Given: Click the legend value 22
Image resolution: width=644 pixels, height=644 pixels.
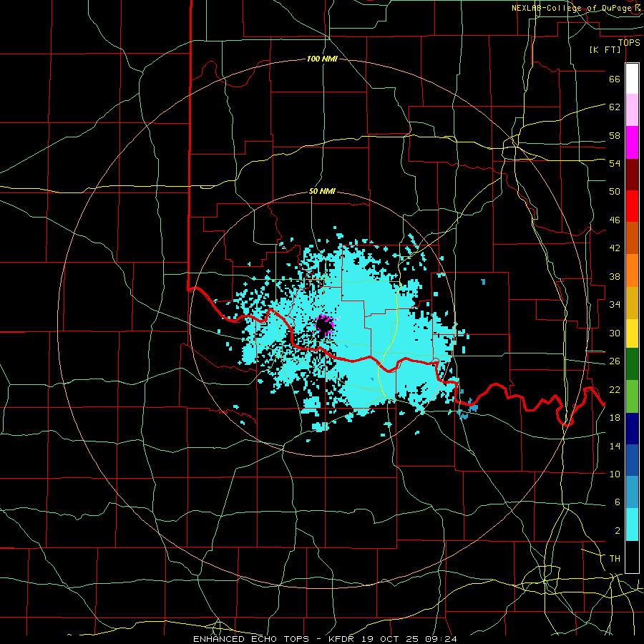Looking at the screenshot, I should tap(615, 389).
